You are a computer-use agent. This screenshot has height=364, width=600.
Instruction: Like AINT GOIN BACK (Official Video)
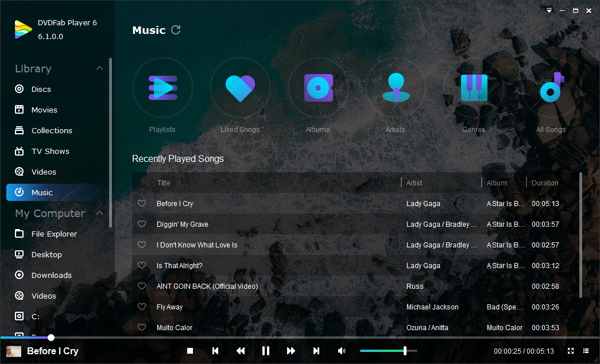pos(142,286)
